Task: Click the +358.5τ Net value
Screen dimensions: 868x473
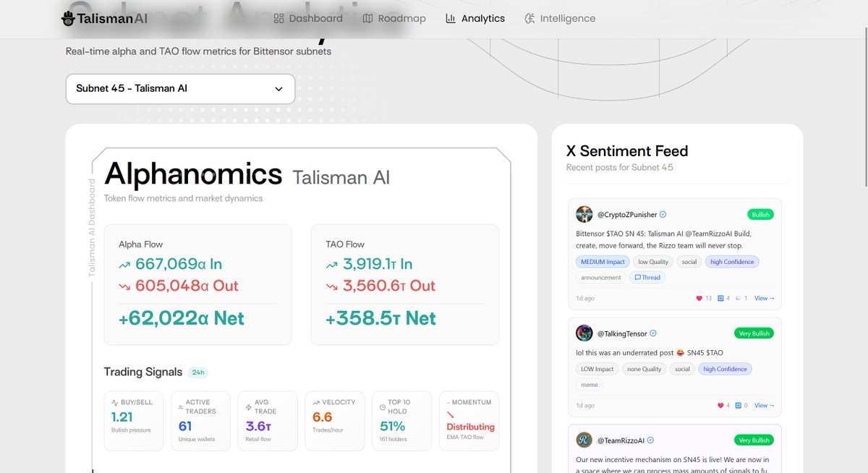Action: click(380, 318)
